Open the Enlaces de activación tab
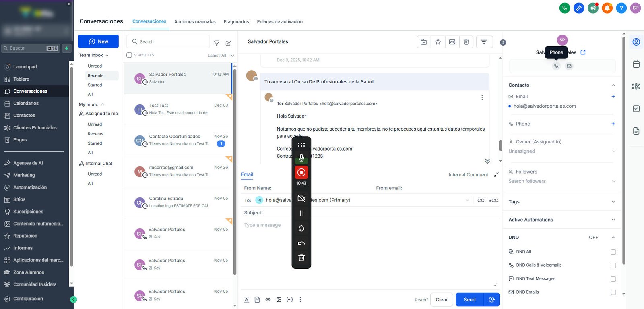644x309 pixels. 280,22
